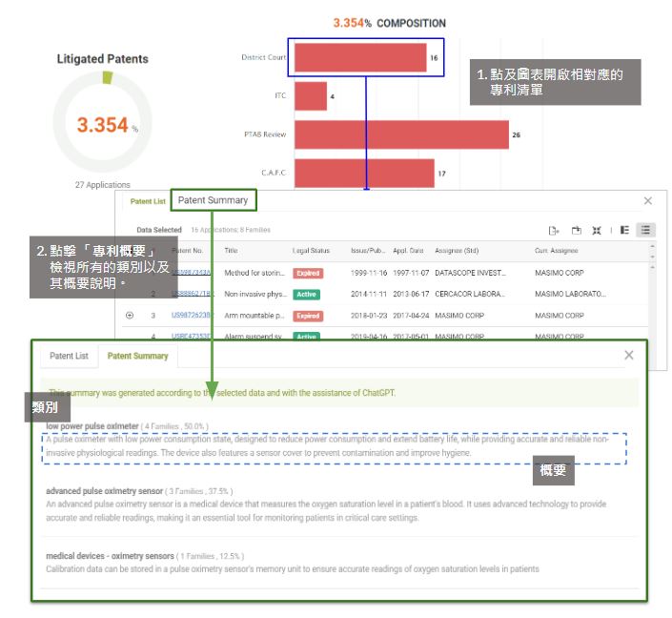Click the Litigated Patents donut chart
672x618 pixels.
(x=102, y=122)
